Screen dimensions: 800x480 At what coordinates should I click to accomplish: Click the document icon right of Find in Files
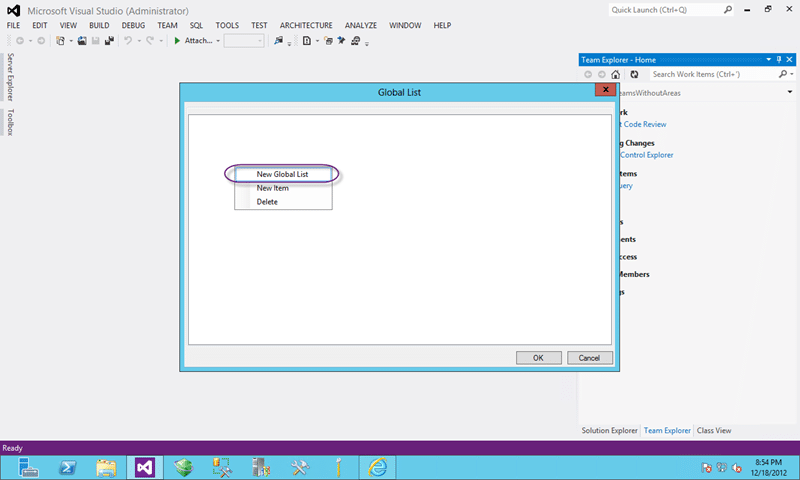(x=307, y=41)
